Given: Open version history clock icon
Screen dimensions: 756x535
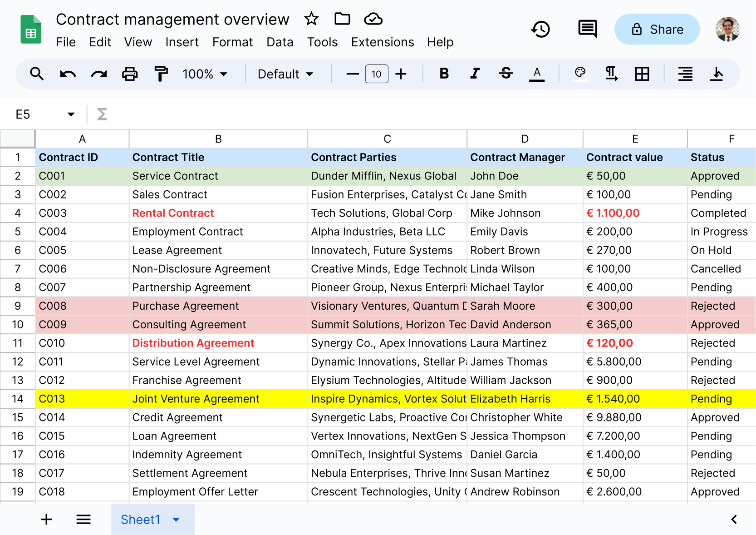Looking at the screenshot, I should [540, 30].
